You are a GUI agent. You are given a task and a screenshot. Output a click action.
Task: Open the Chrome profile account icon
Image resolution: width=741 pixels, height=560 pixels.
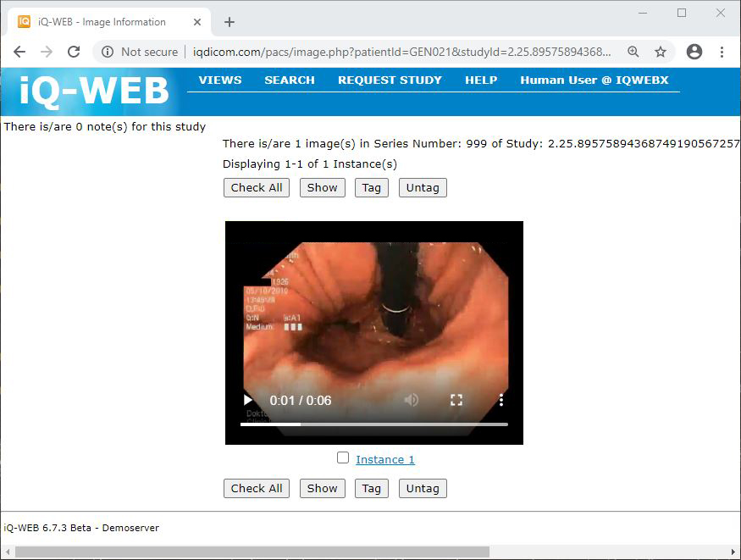(x=694, y=52)
